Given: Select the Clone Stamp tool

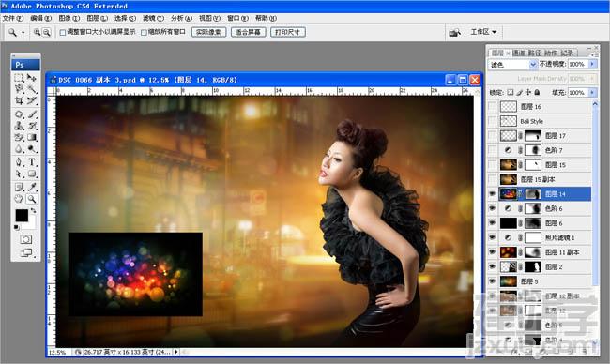Looking at the screenshot, I should (19, 126).
